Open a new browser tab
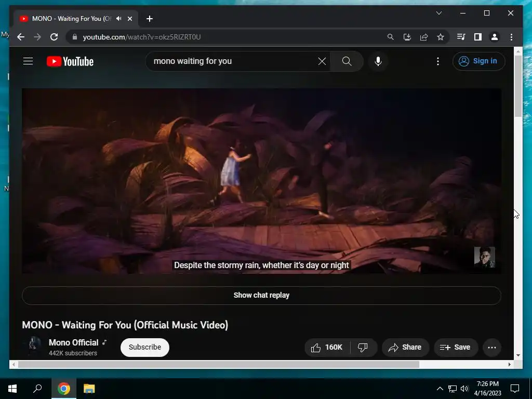 [150, 19]
